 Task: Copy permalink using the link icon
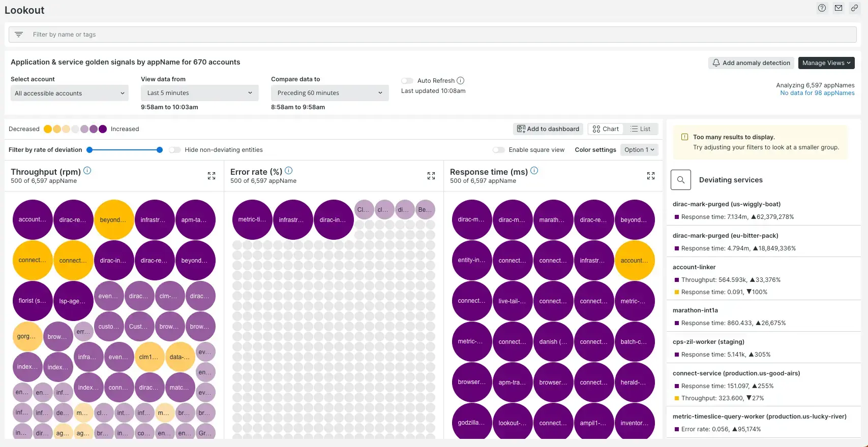pyautogui.click(x=855, y=8)
